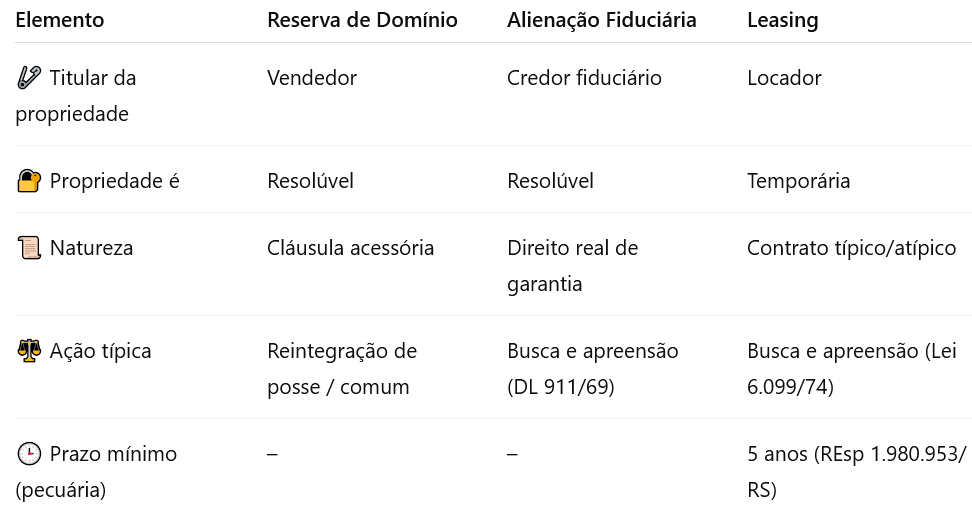Select the Locador cell
Image resolution: width=972 pixels, height=506 pixels.
(784, 78)
